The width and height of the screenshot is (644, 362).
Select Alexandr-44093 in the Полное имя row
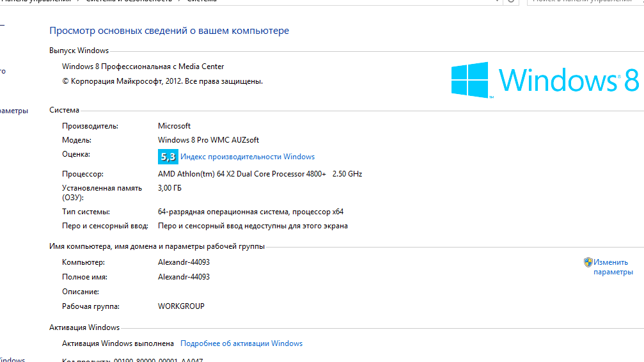pyautogui.click(x=184, y=277)
